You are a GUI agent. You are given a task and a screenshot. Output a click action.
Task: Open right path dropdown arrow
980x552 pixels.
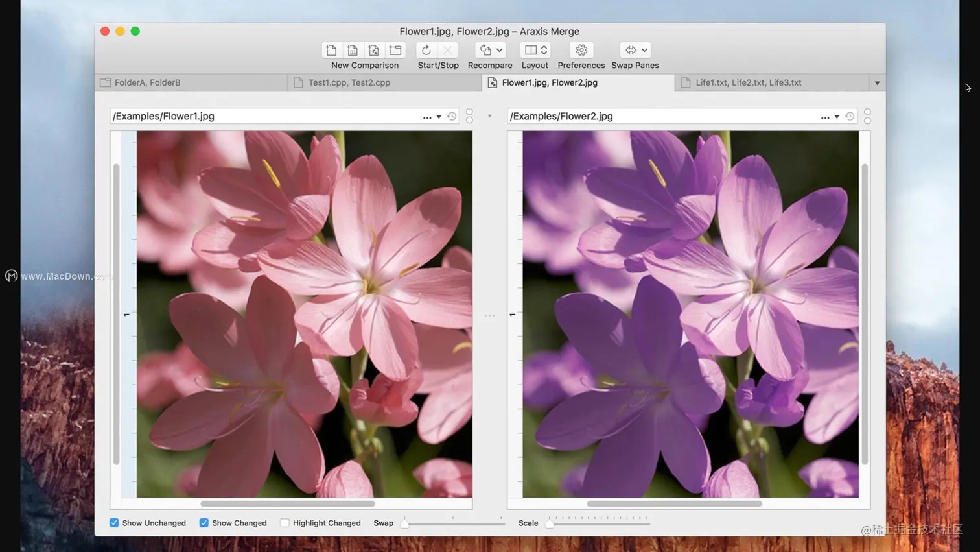(837, 117)
